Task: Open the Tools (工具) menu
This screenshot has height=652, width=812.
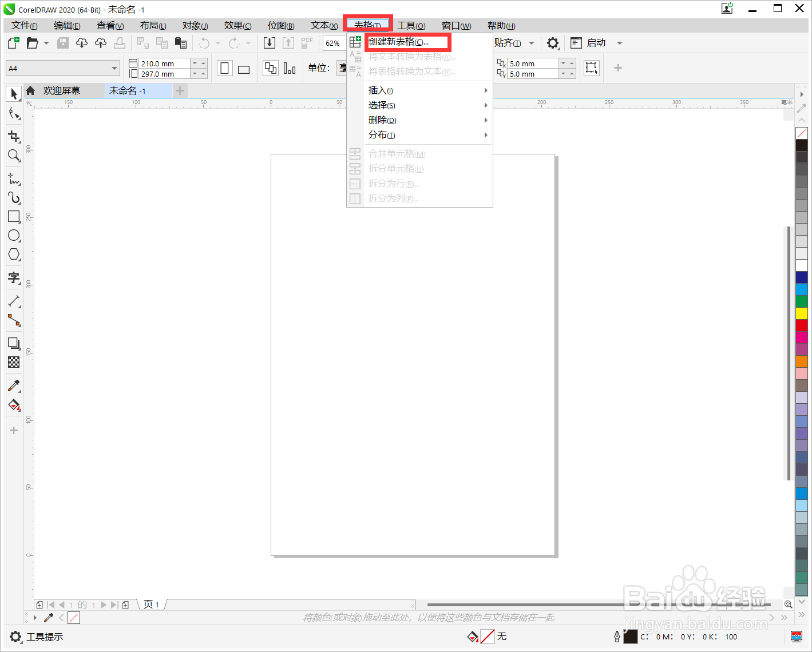Action: (x=411, y=26)
